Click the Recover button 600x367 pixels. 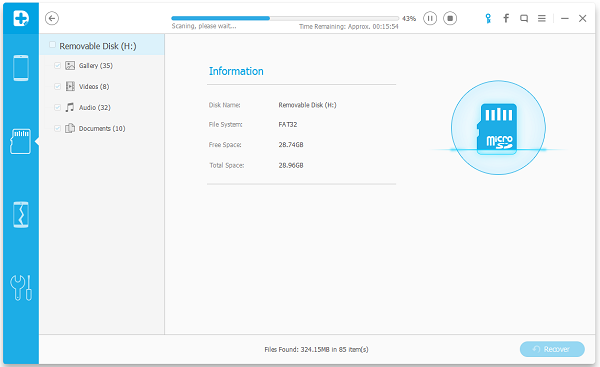552,349
